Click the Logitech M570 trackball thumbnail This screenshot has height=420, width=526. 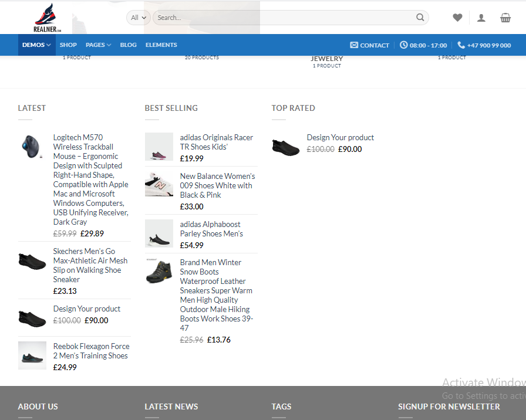tap(32, 147)
